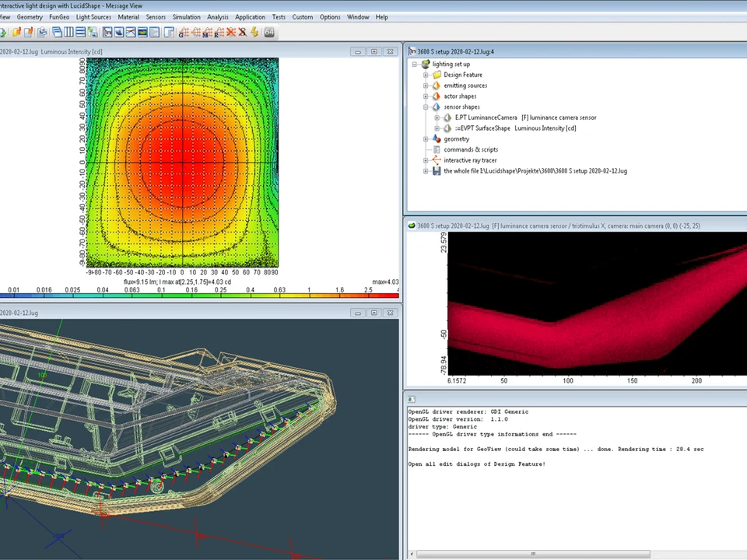Open the Tests menu
Viewport: 747px width, 560px height.
coord(279,17)
